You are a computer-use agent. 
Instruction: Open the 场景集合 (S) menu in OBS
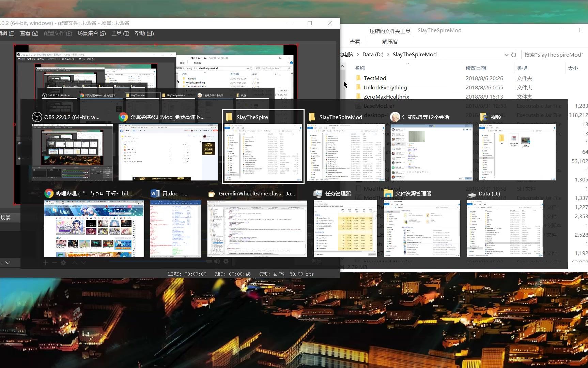92,33
